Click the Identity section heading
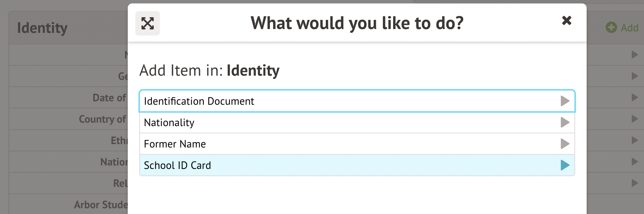 tap(42, 28)
